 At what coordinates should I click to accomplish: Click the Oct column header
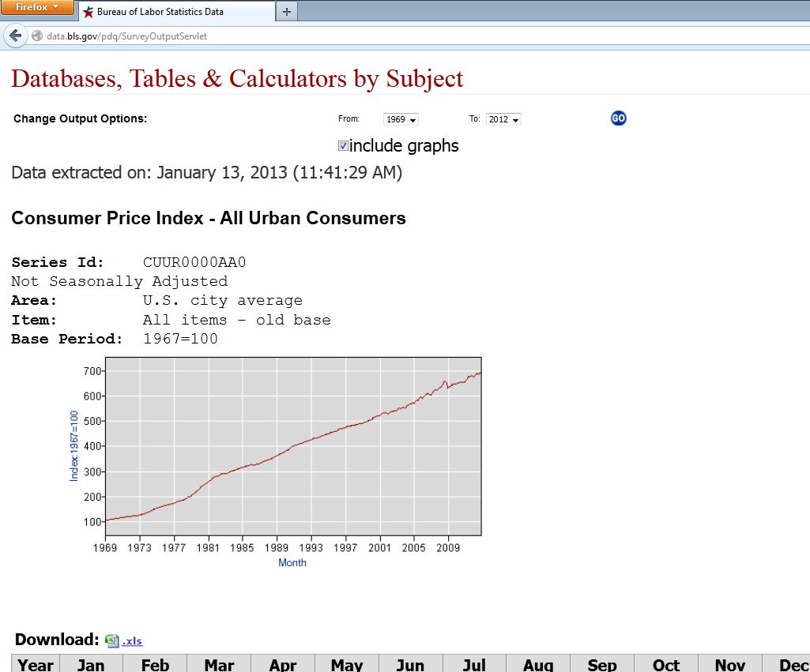[666, 664]
